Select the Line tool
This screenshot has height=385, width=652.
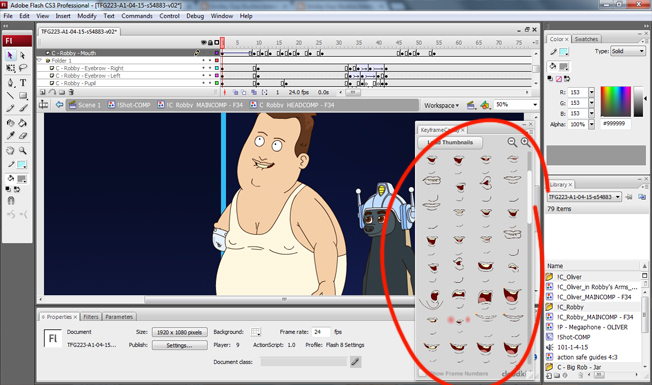(10, 95)
